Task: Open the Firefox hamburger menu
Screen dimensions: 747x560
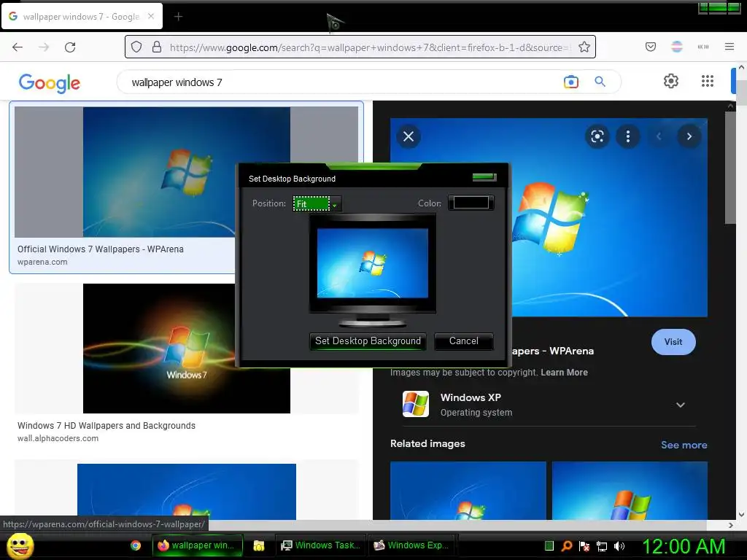Action: [x=729, y=47]
